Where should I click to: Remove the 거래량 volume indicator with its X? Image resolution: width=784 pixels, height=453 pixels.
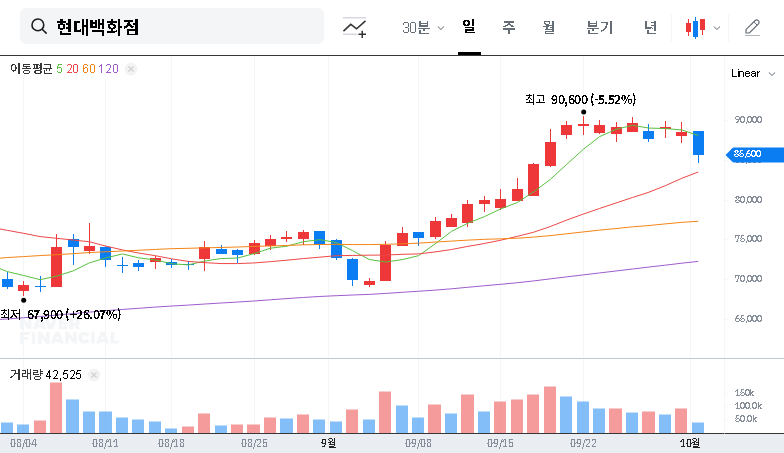click(x=94, y=374)
